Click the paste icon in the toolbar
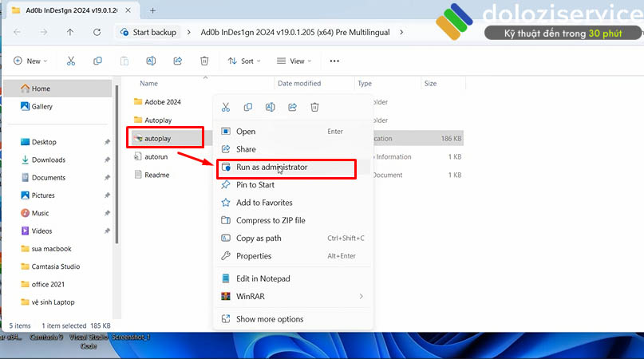Screen dimensions: 644x359 (x=124, y=61)
